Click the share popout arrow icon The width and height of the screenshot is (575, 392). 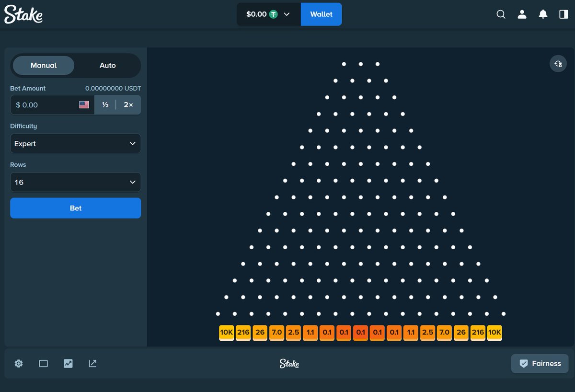tap(92, 364)
